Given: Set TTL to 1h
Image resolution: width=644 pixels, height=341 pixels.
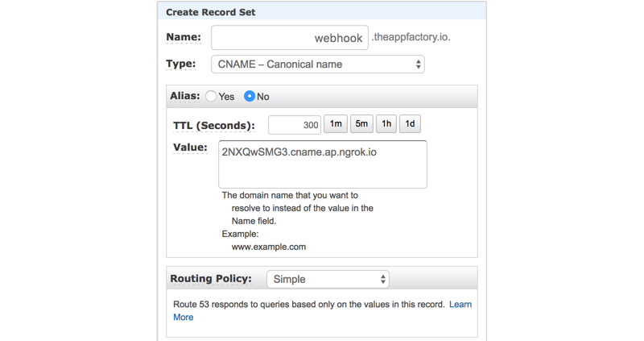Looking at the screenshot, I should [x=386, y=124].
